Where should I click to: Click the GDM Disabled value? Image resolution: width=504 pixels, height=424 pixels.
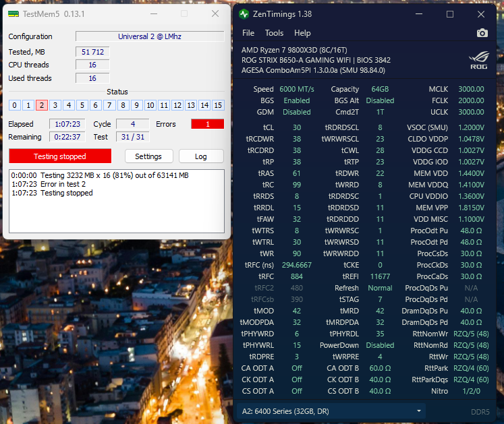click(x=297, y=112)
